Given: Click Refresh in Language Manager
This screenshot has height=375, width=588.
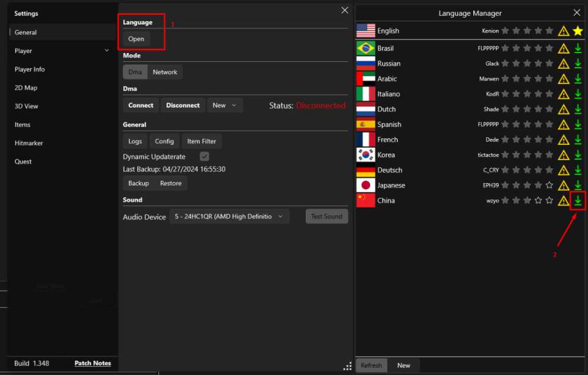Looking at the screenshot, I should [x=371, y=366].
